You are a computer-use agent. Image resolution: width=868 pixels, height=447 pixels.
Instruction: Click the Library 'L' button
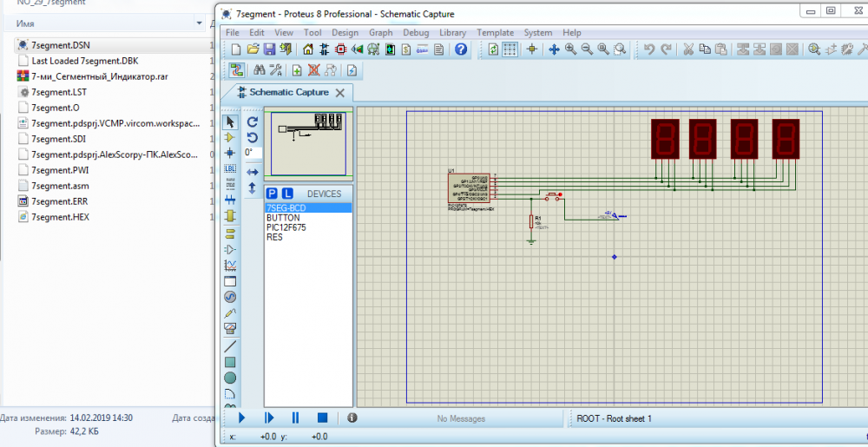287,193
